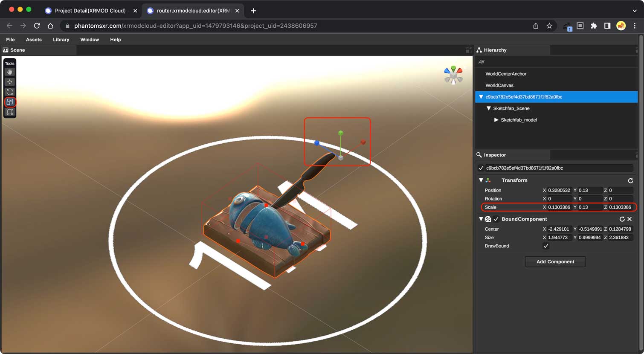This screenshot has height=354, width=644.
Task: Select the Rotate tool in Tools
Action: 10,92
